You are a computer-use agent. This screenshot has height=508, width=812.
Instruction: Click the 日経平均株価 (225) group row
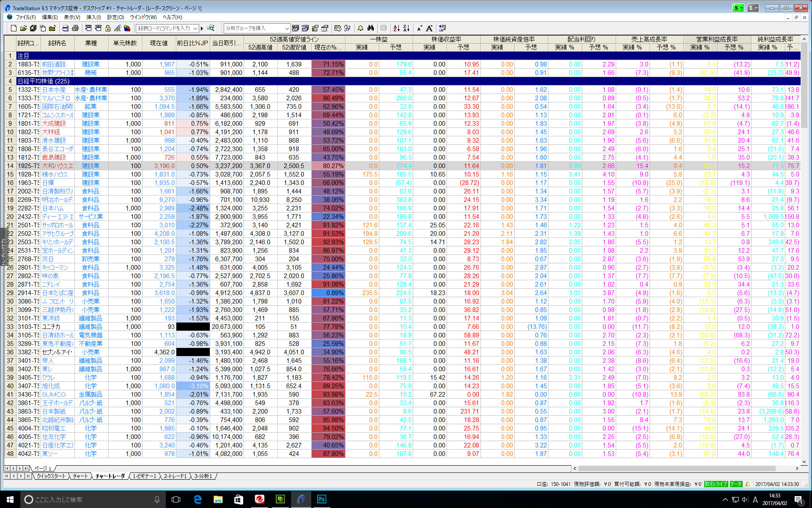409,81
